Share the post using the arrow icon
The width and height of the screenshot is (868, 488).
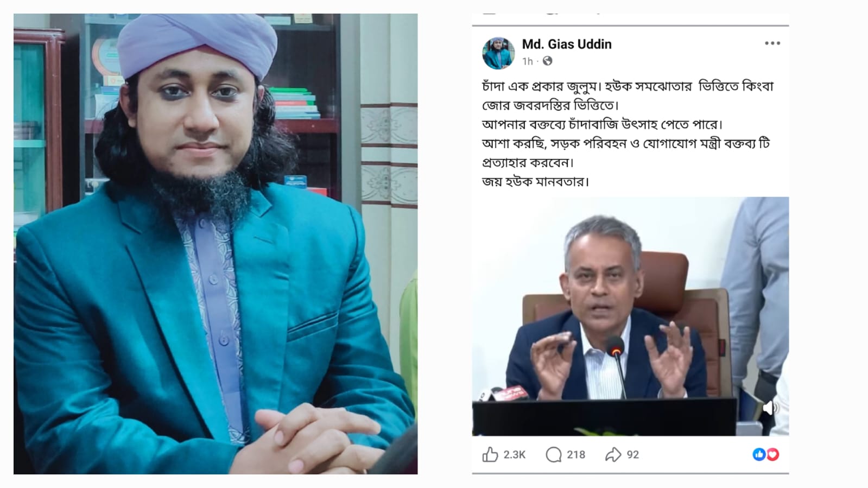pyautogui.click(x=613, y=454)
